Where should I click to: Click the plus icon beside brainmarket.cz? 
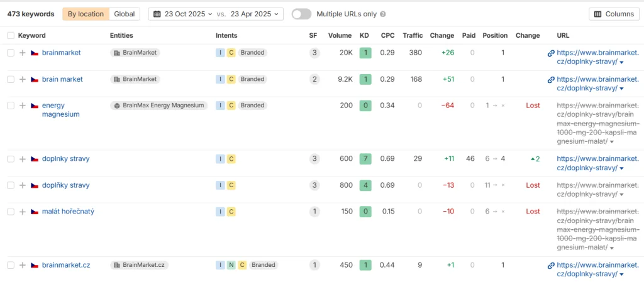tap(23, 265)
